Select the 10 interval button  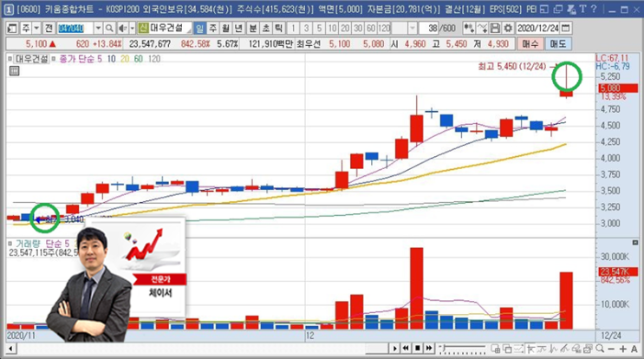[x=332, y=28]
